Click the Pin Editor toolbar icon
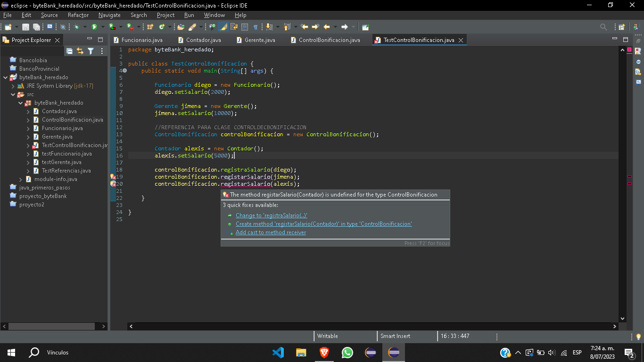644x362 pixels. pyautogui.click(x=365, y=27)
